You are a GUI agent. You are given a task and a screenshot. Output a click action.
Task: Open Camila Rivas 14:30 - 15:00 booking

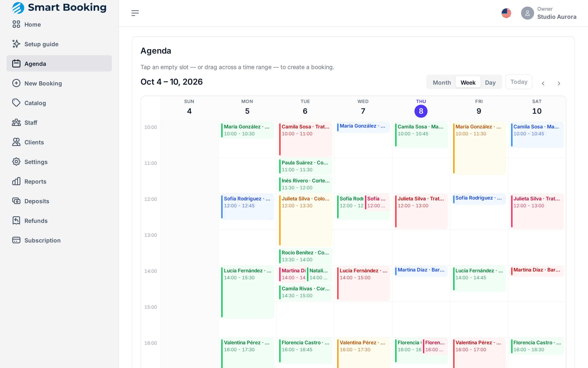coord(305,292)
